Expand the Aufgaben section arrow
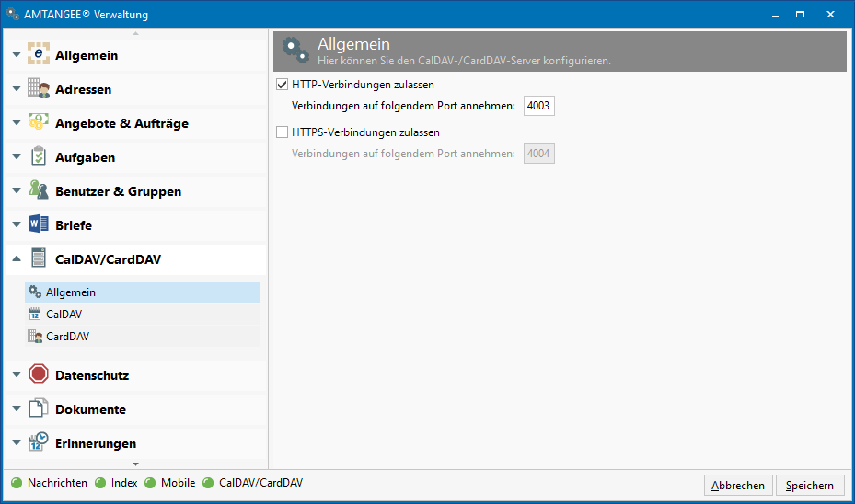This screenshot has width=855, height=504. 17,156
